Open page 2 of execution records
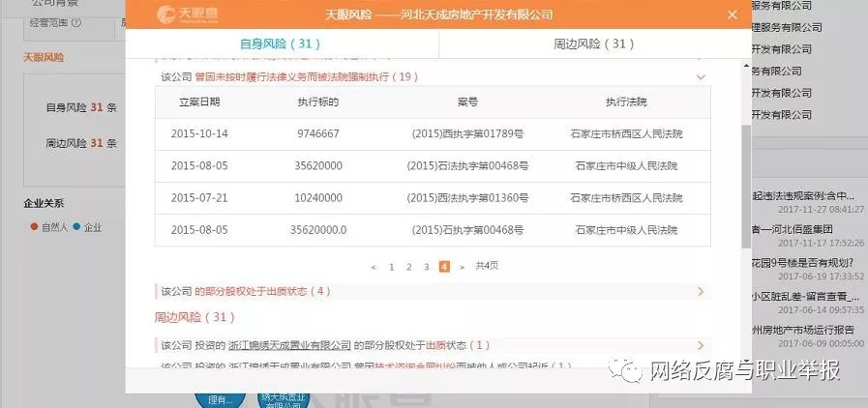Viewport: 868px width, 408px height. (x=409, y=267)
